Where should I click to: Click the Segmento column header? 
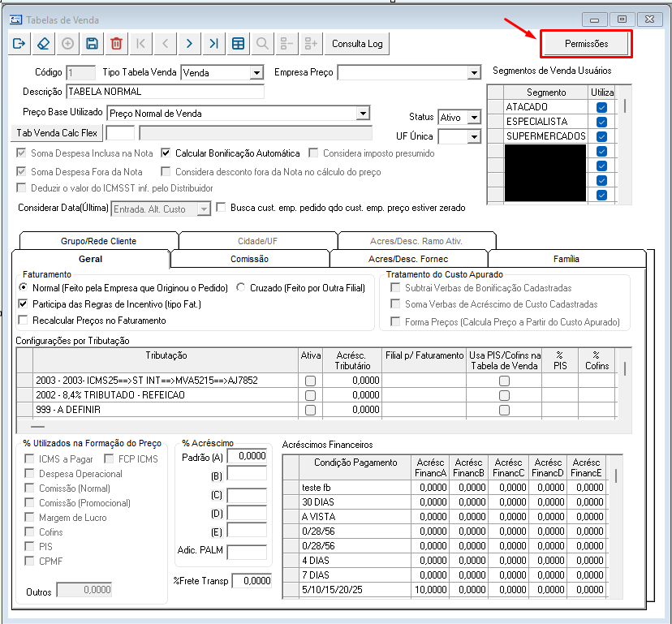[546, 93]
